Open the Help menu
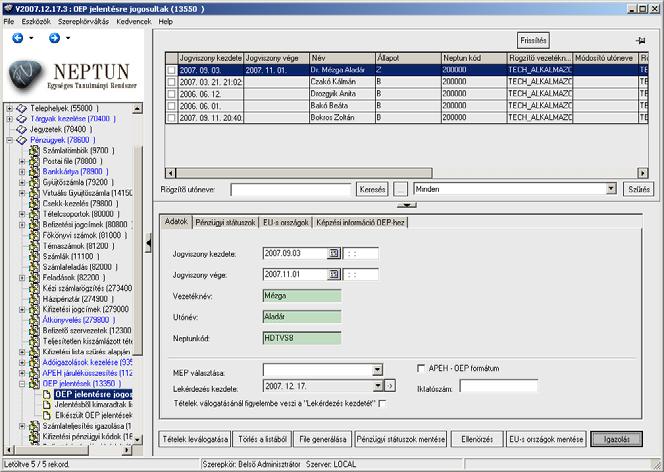This screenshot has height=472, width=664. tap(166, 21)
